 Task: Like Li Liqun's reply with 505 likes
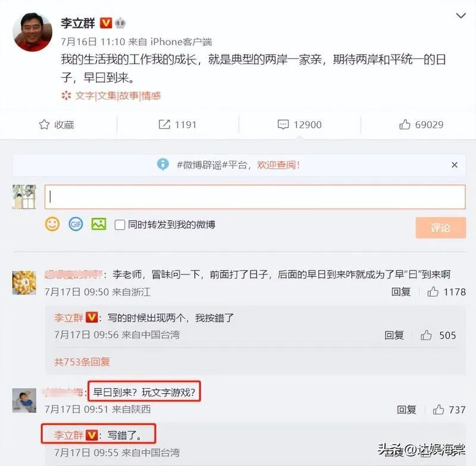coord(426,335)
